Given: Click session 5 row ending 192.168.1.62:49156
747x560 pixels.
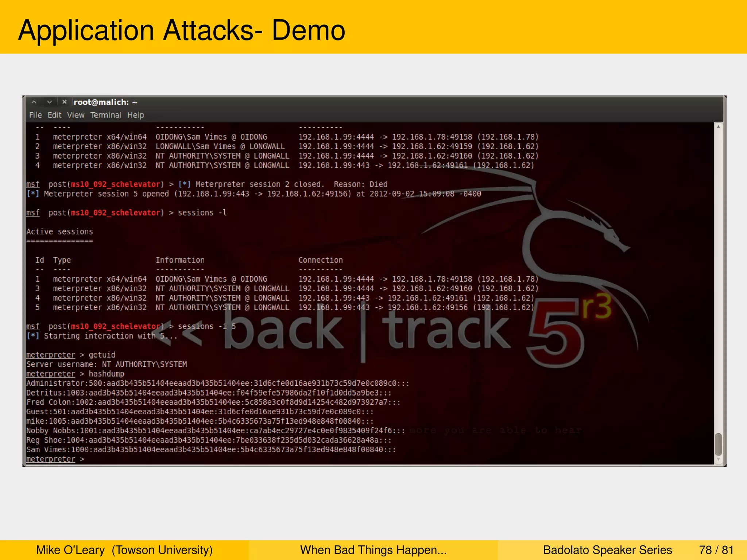Looking at the screenshot, I should pyautogui.click(x=285, y=308).
